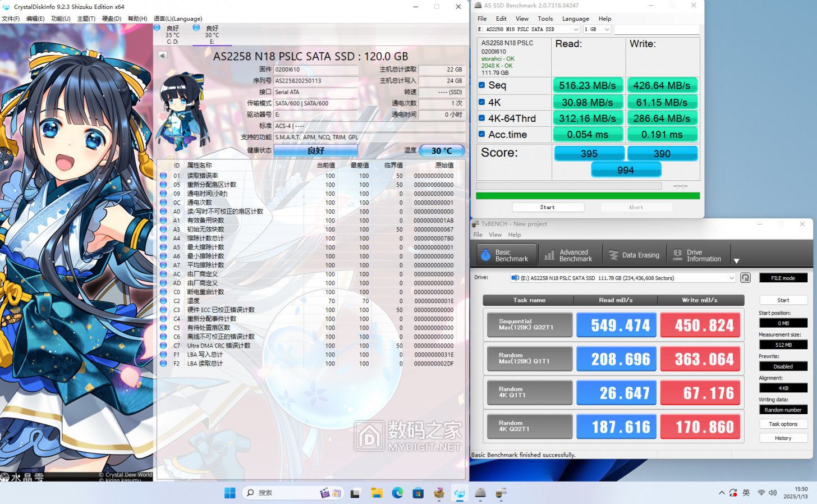Screen dimensions: 817x504
Task: Click the previous disk arrow in CrystalDiskInfo
Action: pos(162,56)
